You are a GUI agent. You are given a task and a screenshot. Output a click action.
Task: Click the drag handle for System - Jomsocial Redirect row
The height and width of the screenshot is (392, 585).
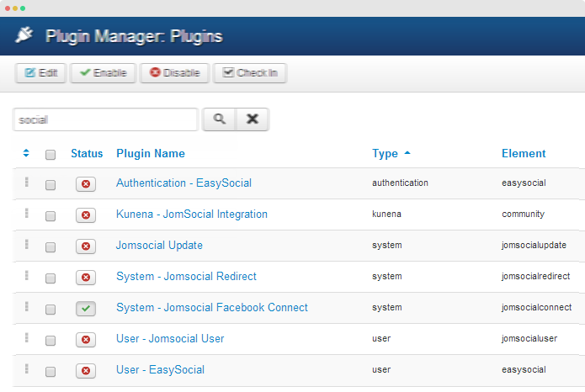pos(26,275)
